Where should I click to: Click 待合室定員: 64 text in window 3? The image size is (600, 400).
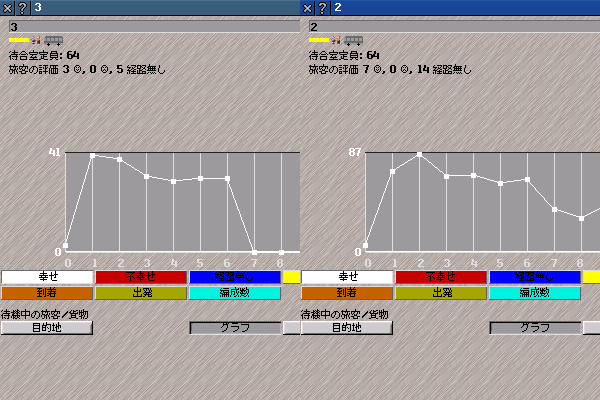[x=44, y=56]
